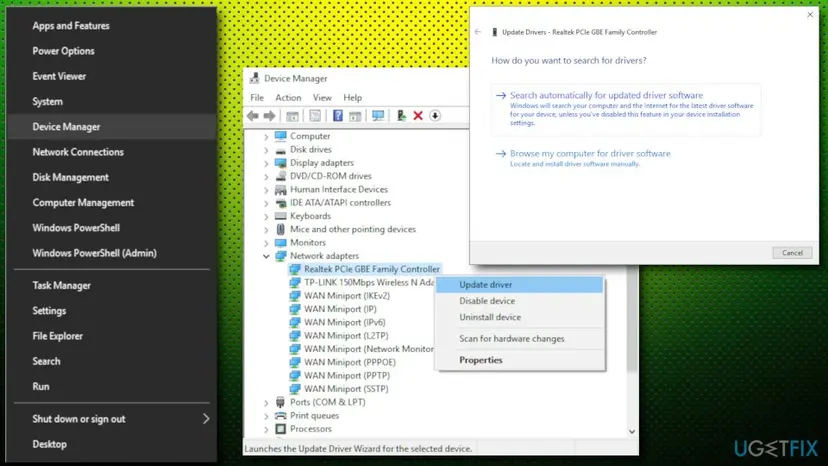Open the Help menu in Device Manager
The height and width of the screenshot is (466, 828).
[x=352, y=98]
